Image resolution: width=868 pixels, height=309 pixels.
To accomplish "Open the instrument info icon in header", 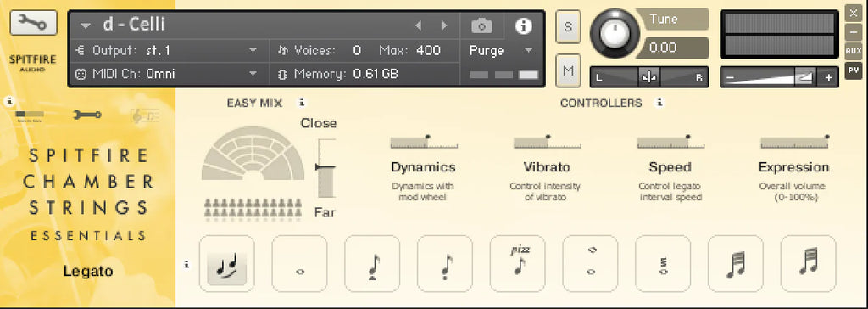I will click(x=524, y=25).
